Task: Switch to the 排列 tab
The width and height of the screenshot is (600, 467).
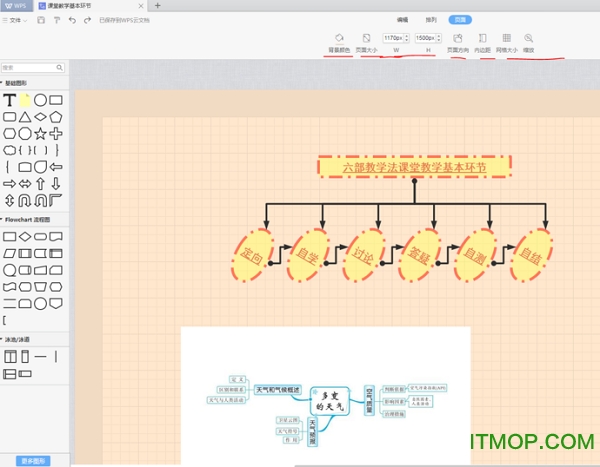Action: click(431, 19)
